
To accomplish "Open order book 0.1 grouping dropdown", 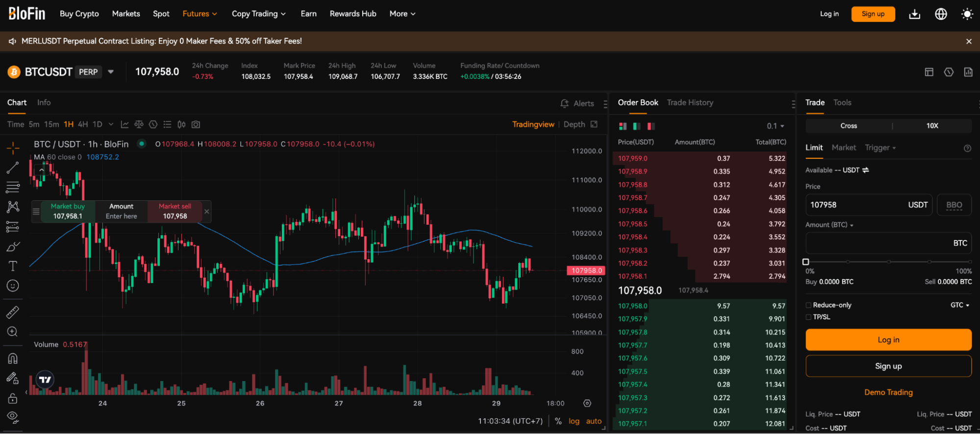I will [776, 126].
